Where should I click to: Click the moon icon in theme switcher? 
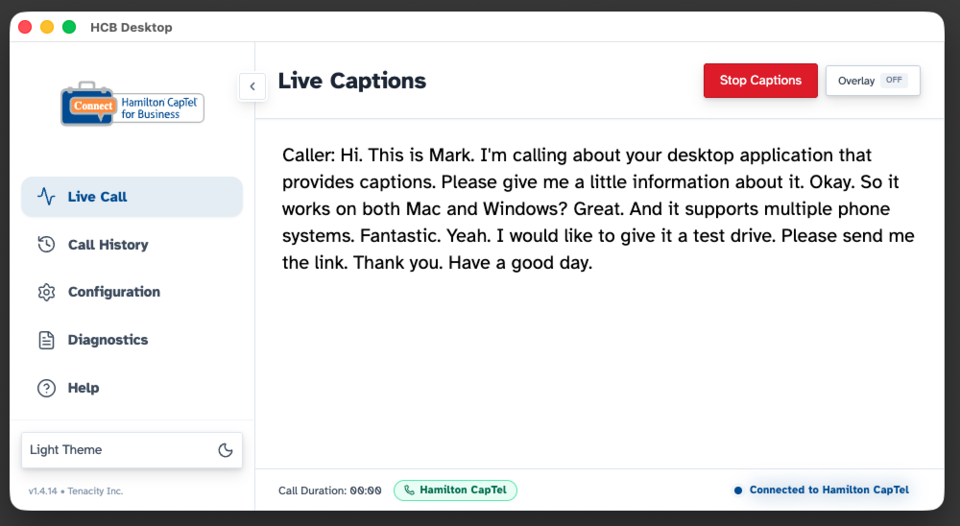click(x=225, y=450)
